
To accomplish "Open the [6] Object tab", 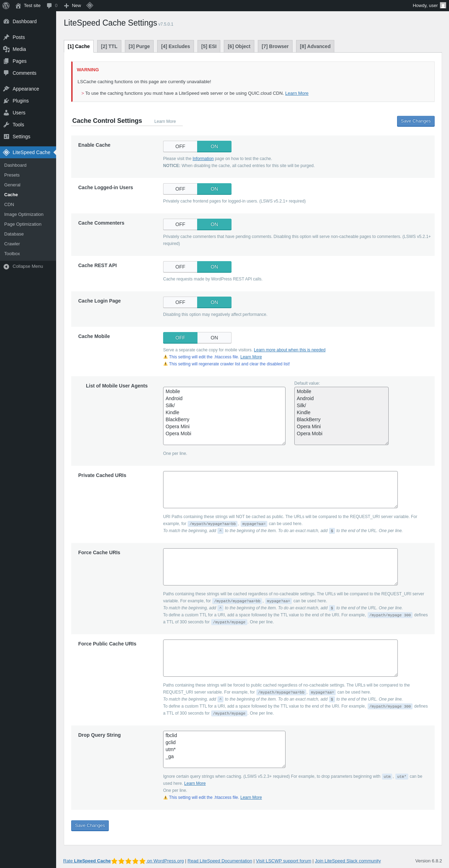I will click(x=239, y=46).
